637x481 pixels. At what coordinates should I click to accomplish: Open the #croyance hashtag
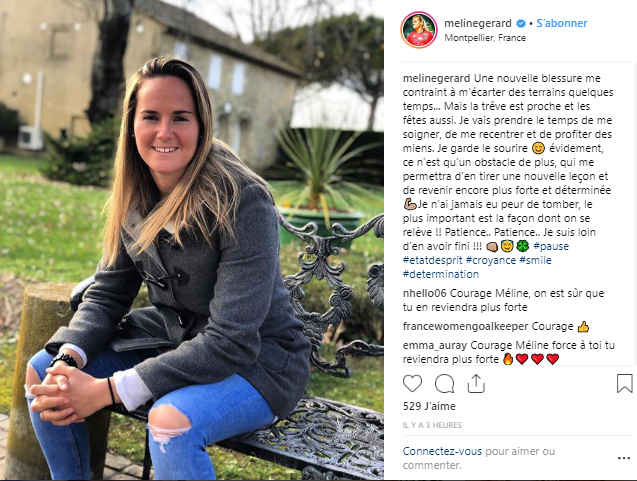(491, 260)
